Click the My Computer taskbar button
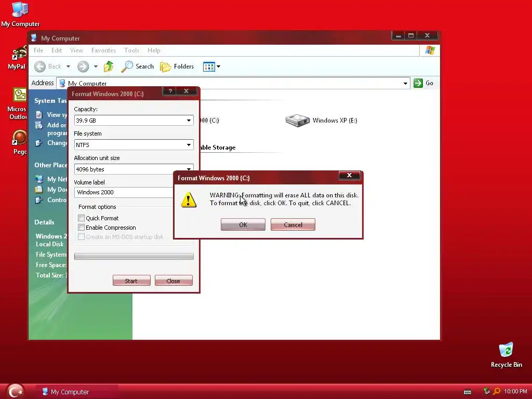532x399 pixels. pos(77,392)
